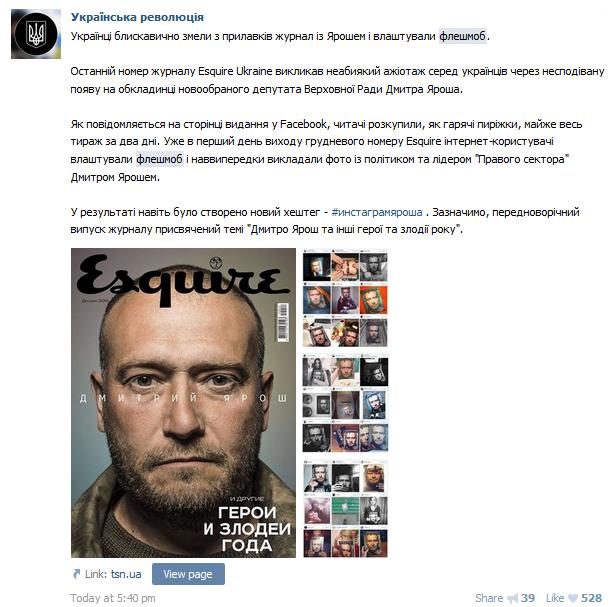Open the bottom Instagram collage thumbnail

tap(345, 509)
